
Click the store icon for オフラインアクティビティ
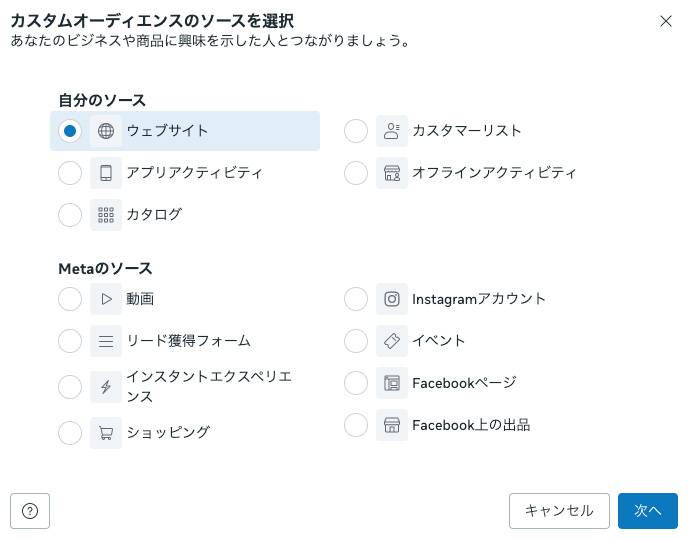click(392, 173)
